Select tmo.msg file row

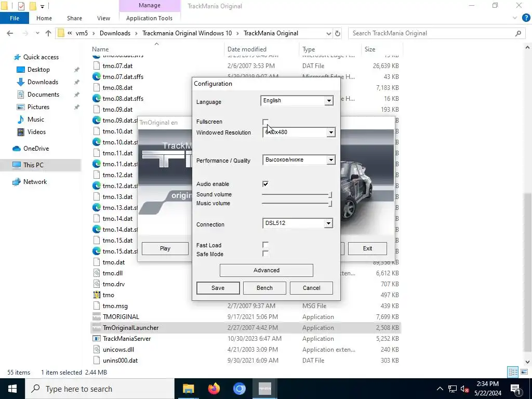[246, 306]
